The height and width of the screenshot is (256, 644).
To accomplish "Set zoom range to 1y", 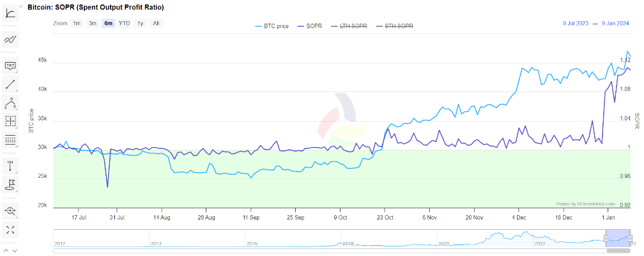I will click(x=140, y=24).
